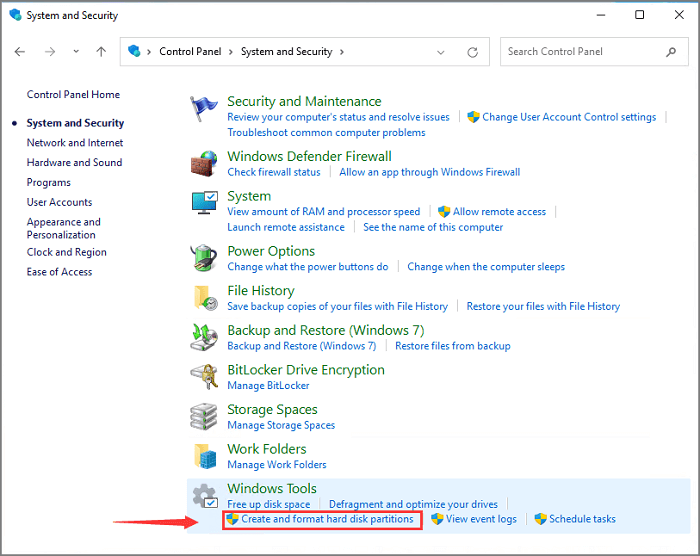Open the File History folder icon
This screenshot has height=556, width=700.
[204, 298]
